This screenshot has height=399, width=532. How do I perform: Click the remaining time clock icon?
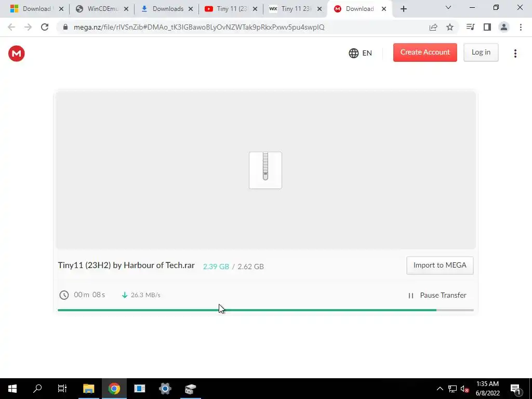click(64, 295)
